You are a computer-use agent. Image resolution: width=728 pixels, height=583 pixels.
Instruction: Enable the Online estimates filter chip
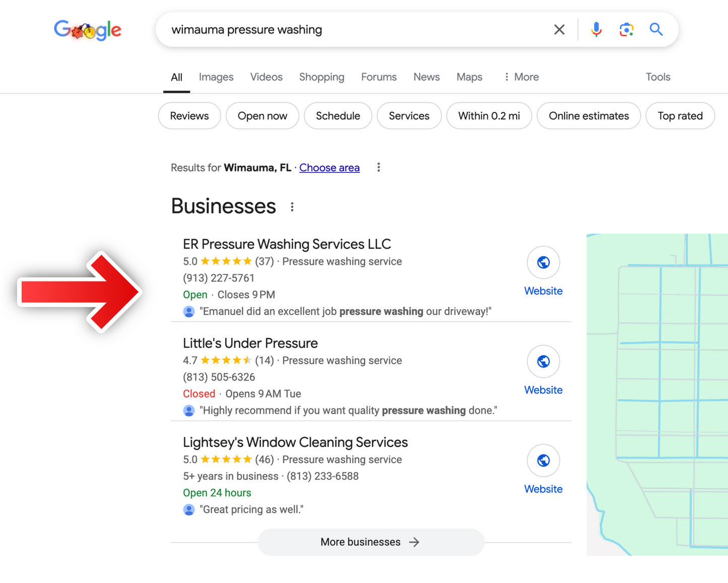588,116
